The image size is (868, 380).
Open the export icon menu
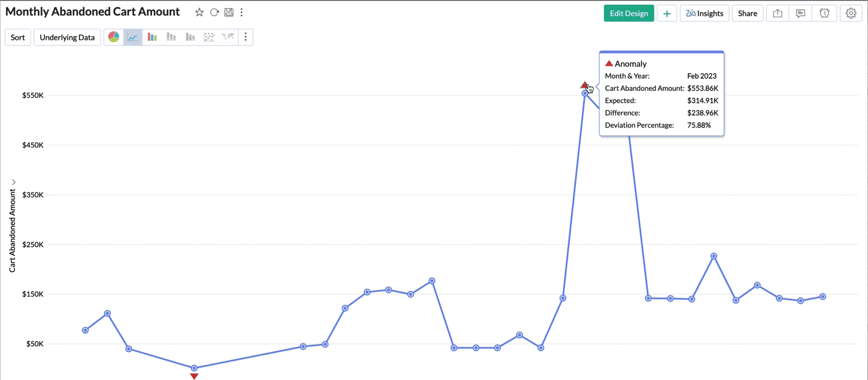777,13
